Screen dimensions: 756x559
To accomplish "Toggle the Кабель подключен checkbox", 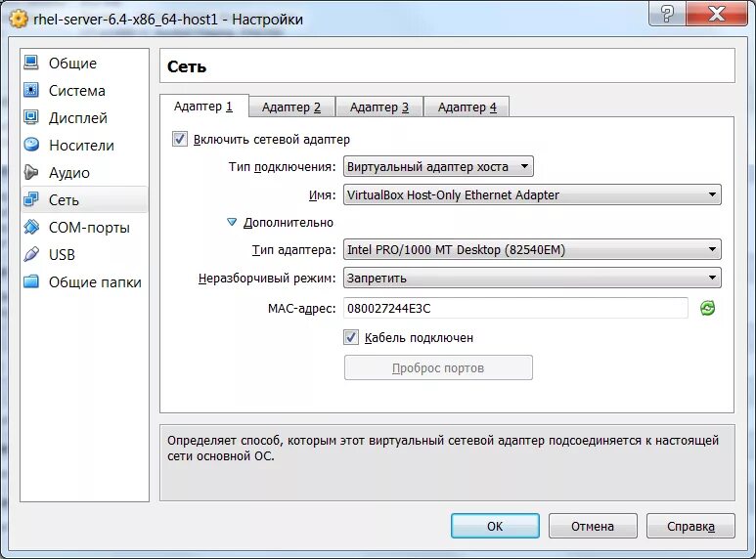I will tap(351, 337).
